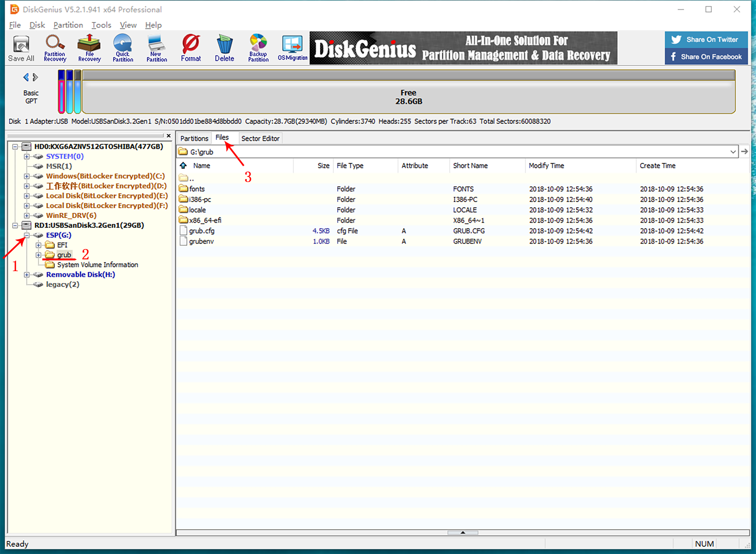The height and width of the screenshot is (554, 756).
Task: Click the bottom pane expand arrow handle
Action: coord(463,532)
